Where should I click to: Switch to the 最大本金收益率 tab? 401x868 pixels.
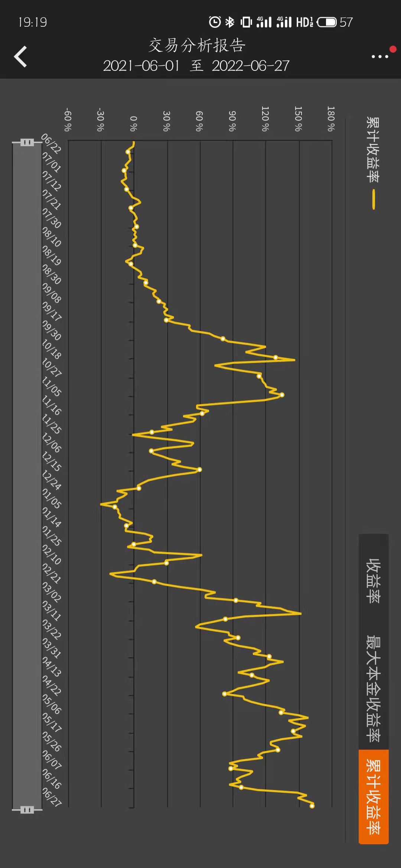click(x=374, y=688)
